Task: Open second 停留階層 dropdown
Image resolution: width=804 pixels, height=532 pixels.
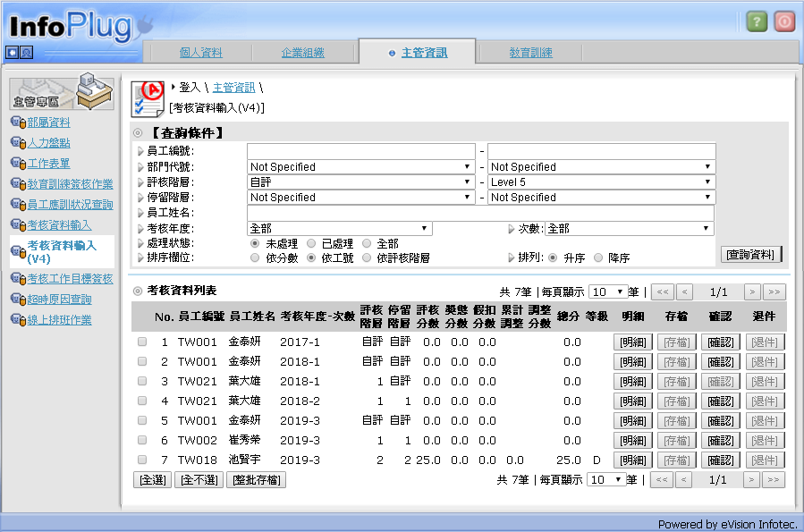Action: [601, 198]
